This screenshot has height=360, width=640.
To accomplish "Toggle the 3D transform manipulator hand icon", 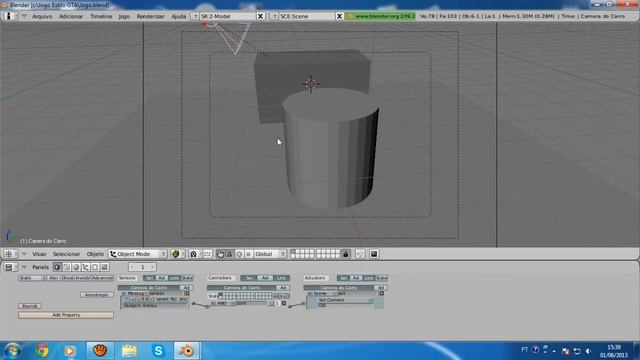I will [220, 254].
